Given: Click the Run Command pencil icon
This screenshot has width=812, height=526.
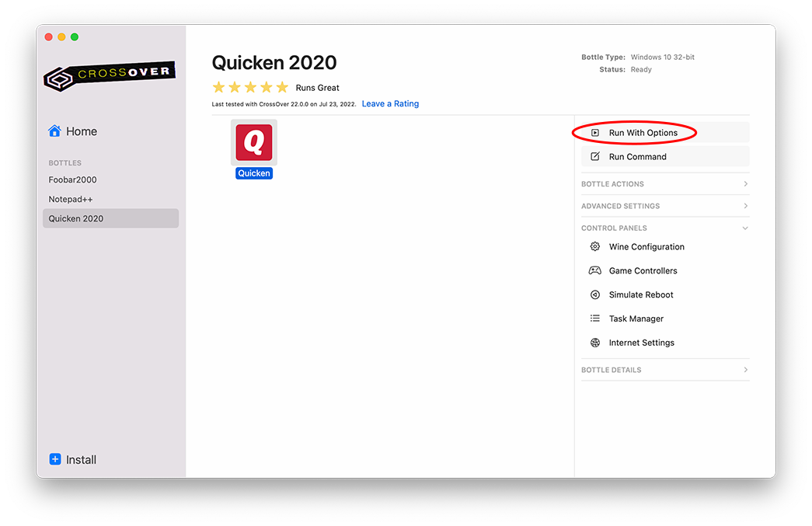Looking at the screenshot, I should pos(595,157).
